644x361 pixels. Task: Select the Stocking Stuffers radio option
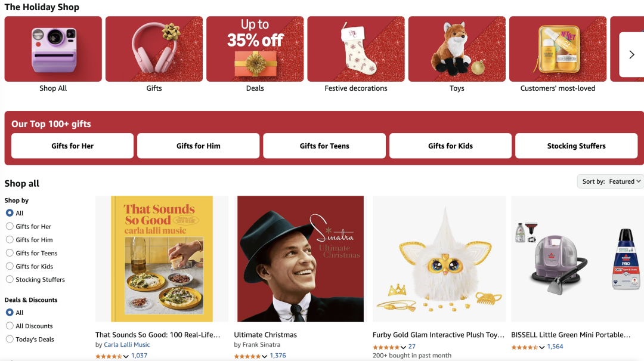click(10, 279)
